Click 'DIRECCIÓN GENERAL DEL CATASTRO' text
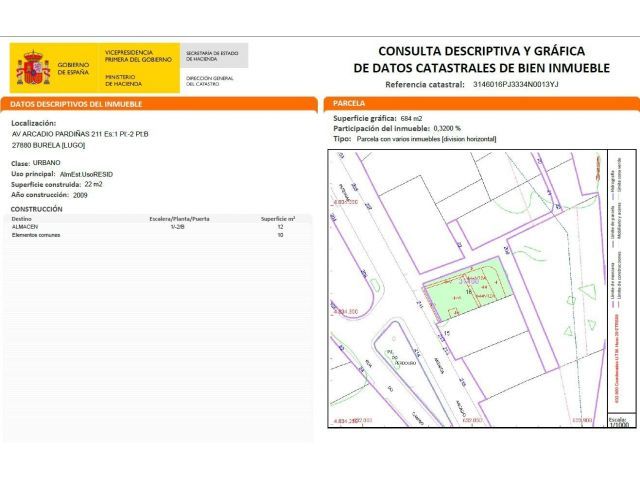The image size is (640, 480). pyautogui.click(x=210, y=81)
